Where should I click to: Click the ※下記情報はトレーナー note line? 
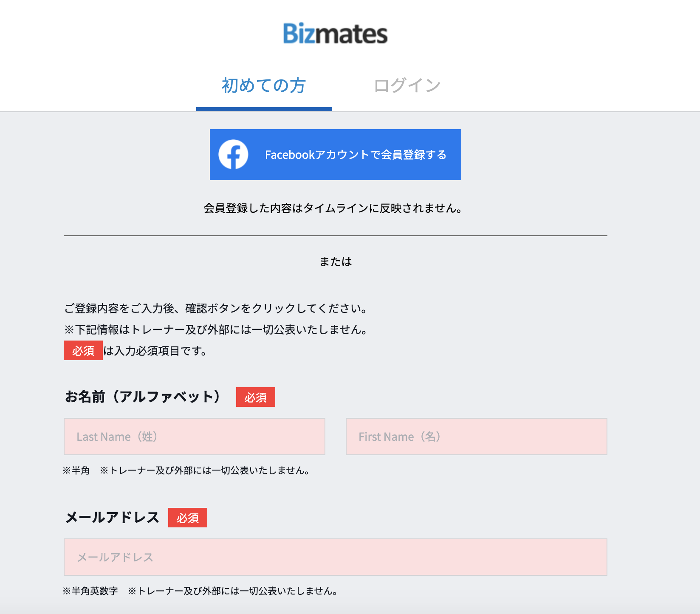coord(216,330)
